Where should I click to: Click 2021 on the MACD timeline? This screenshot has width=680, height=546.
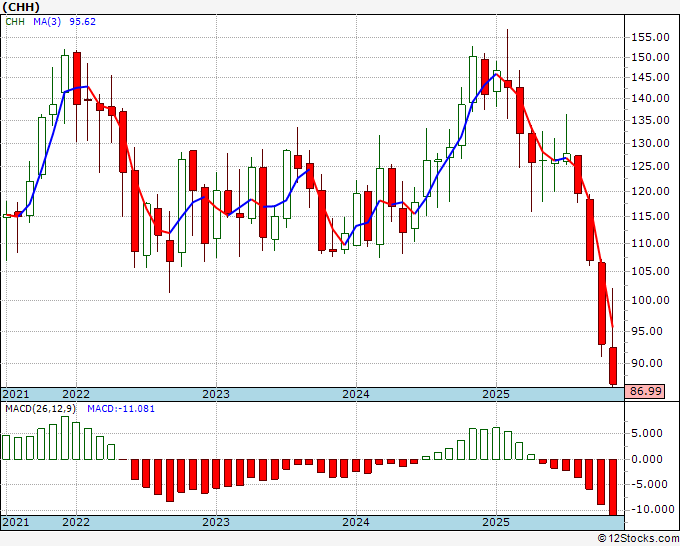click(16, 522)
